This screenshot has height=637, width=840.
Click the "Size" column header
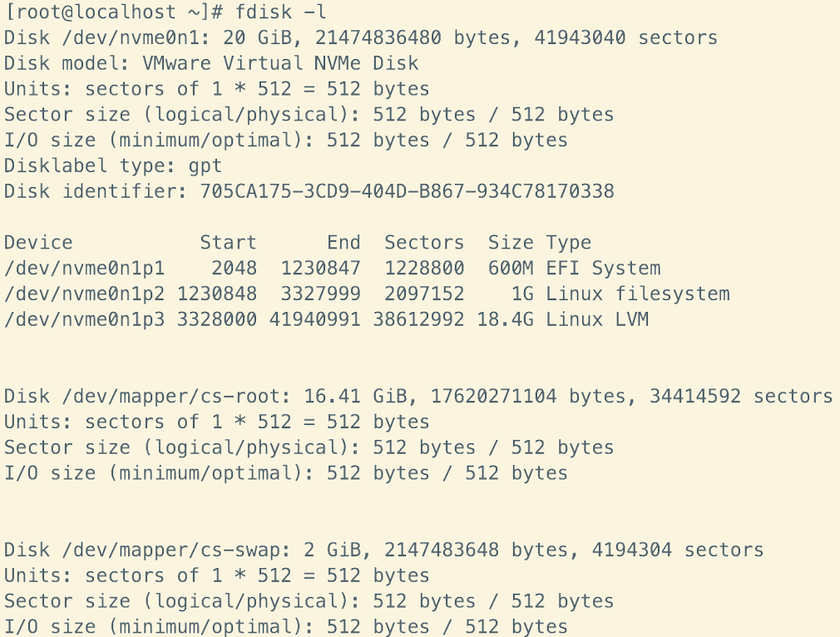pos(511,243)
